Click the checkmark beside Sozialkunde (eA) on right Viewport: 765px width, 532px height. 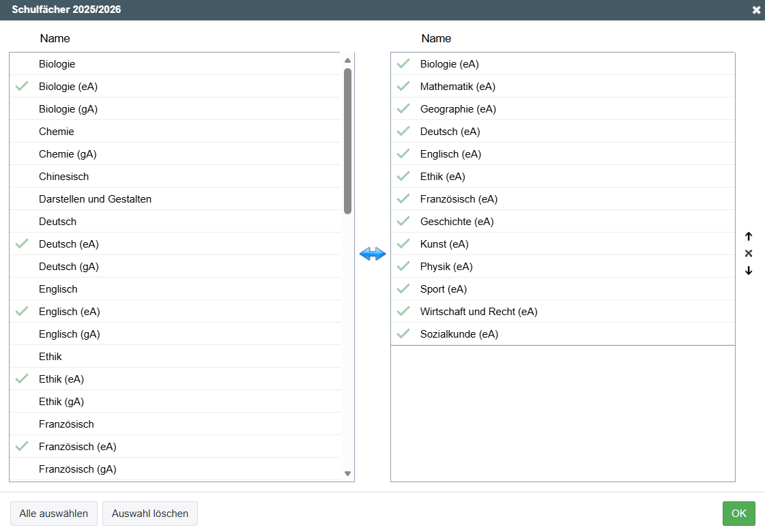coord(403,334)
